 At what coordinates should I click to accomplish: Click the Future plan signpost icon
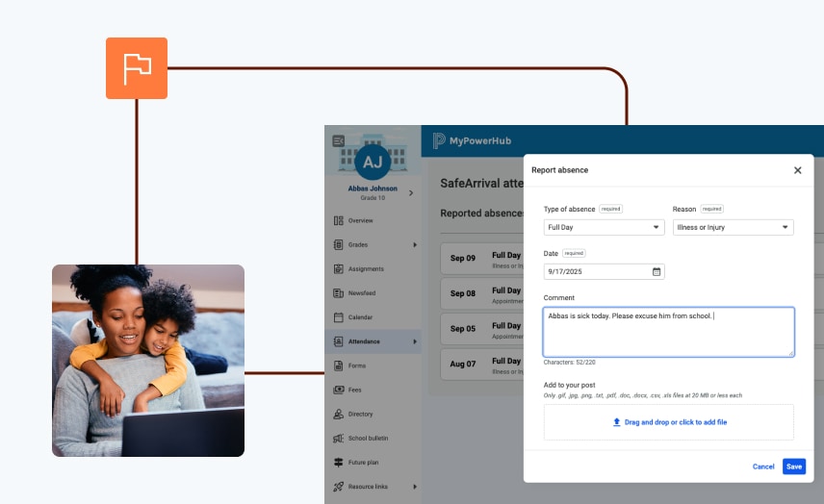click(x=339, y=462)
